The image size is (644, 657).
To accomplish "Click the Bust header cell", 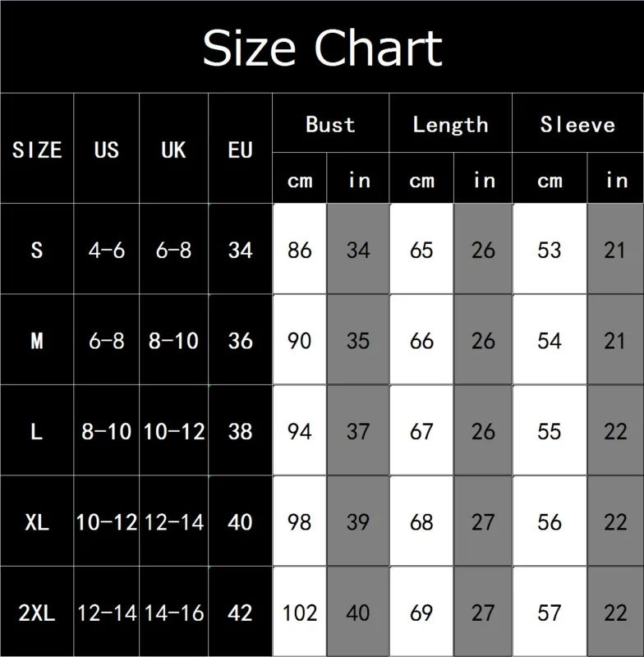I will (330, 124).
